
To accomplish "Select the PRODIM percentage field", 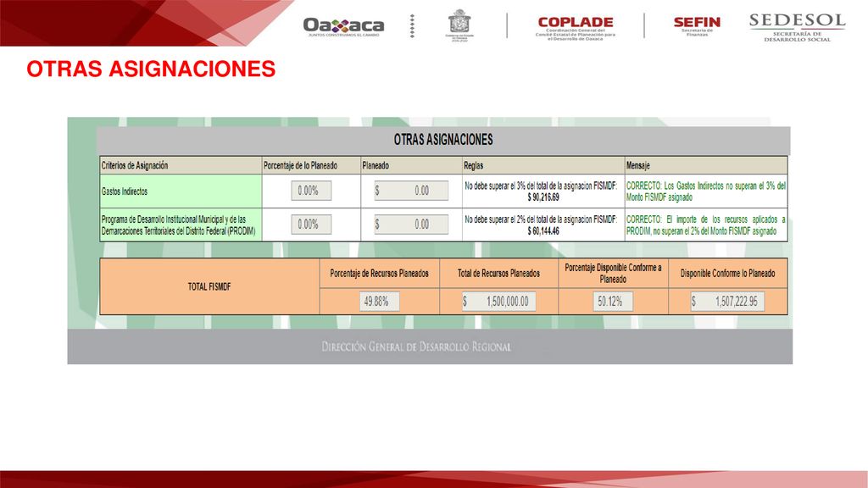I will 311,225.
